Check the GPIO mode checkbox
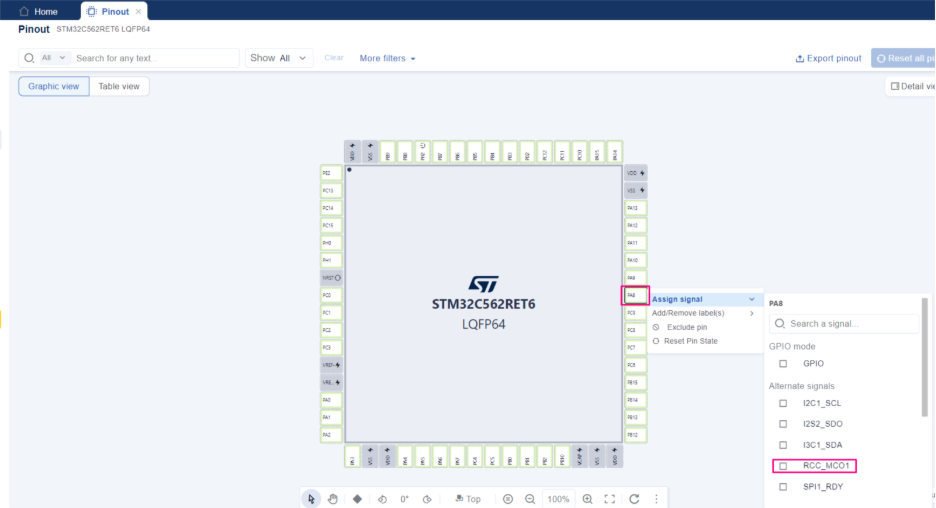This screenshot has height=508, width=936. 783,364
